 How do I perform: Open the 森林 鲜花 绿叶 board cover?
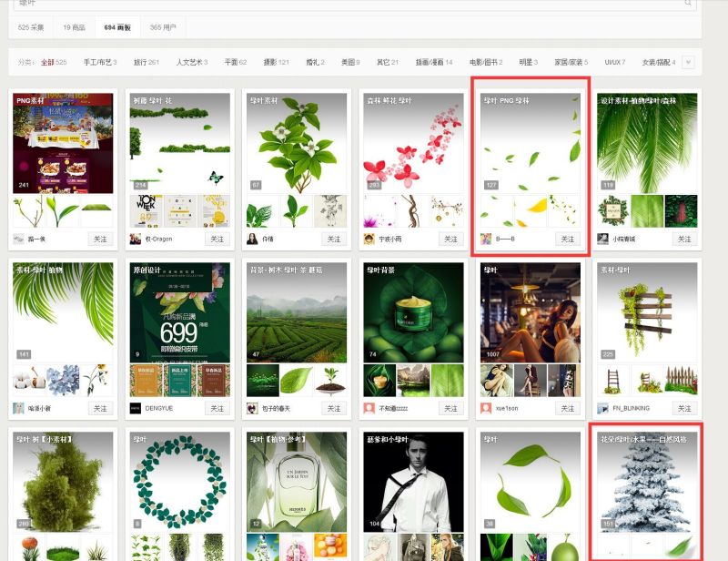tap(414, 143)
